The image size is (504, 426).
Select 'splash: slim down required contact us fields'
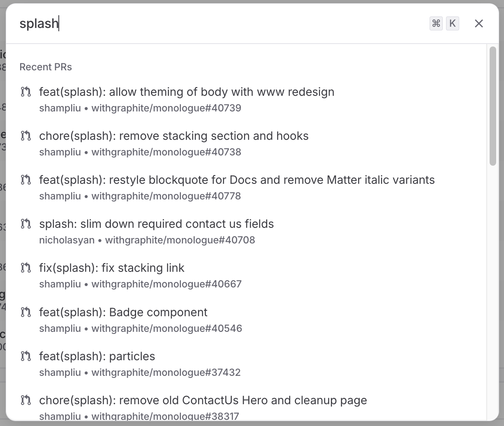[x=157, y=224]
